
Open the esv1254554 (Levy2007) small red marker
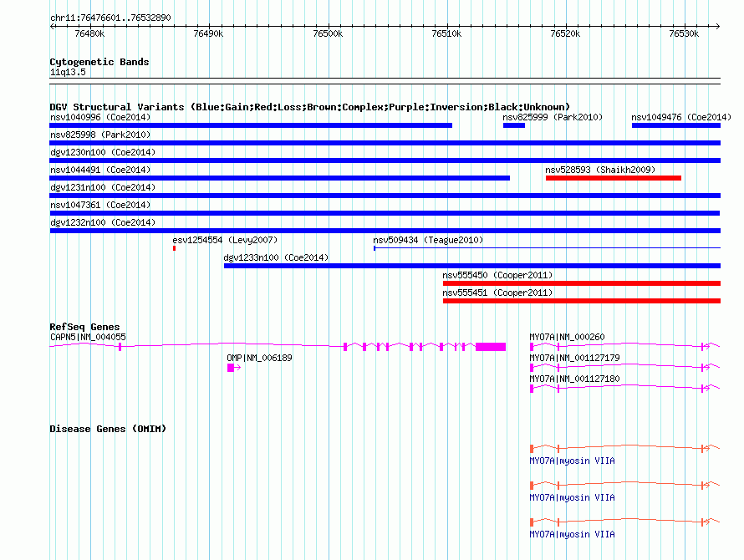tap(174, 248)
